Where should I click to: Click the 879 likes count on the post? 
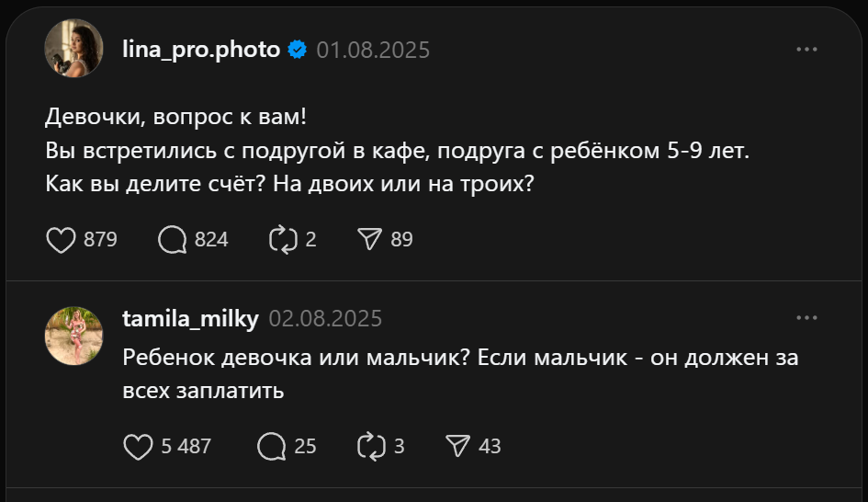tap(100, 240)
